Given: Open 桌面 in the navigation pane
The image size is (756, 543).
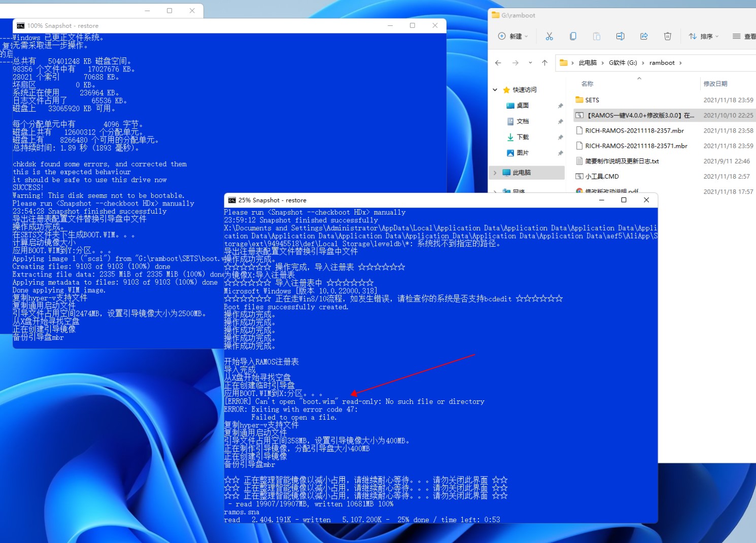Looking at the screenshot, I should click(x=523, y=106).
